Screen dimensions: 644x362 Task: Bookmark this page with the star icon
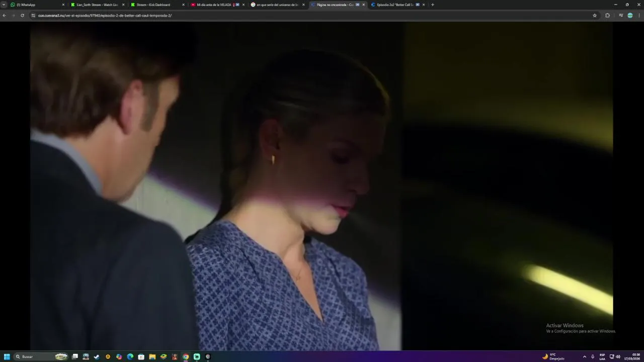click(595, 16)
